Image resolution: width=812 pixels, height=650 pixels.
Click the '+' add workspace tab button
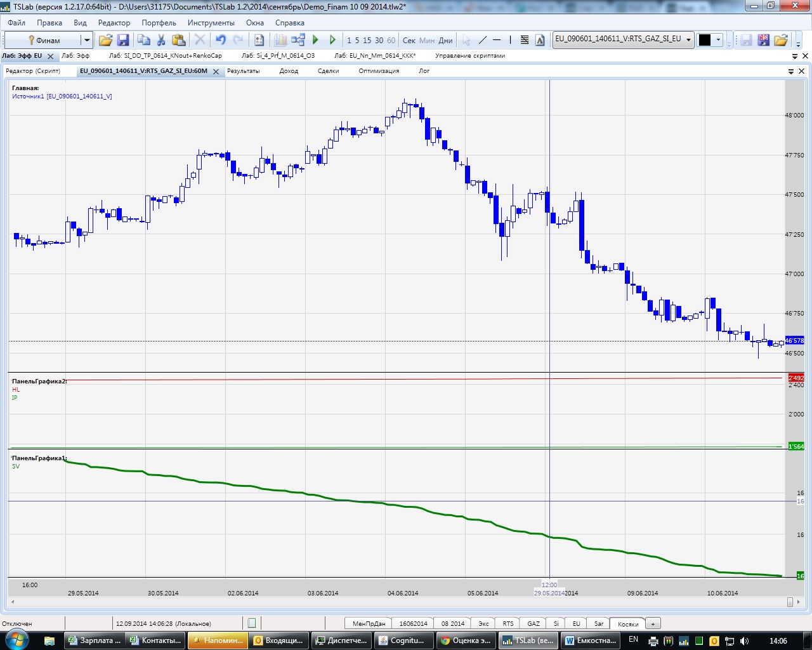point(653,623)
